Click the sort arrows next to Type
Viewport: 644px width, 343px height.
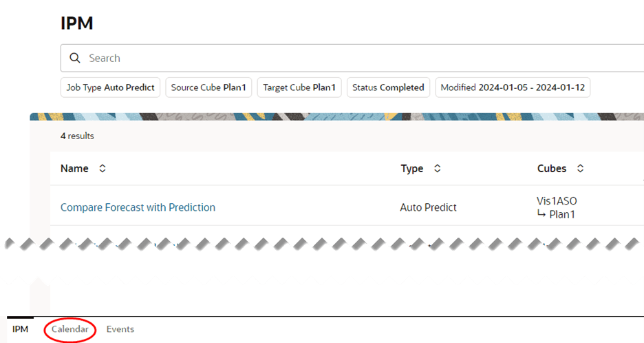(437, 169)
